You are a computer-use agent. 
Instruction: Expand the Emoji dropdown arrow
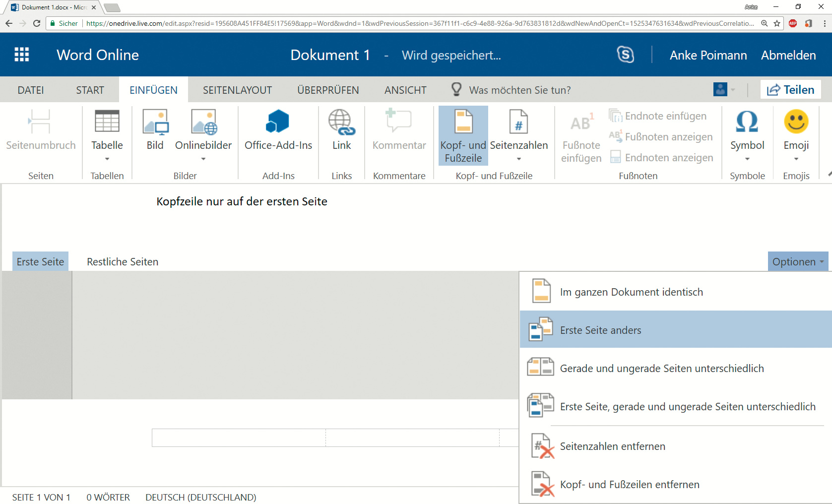tap(796, 159)
